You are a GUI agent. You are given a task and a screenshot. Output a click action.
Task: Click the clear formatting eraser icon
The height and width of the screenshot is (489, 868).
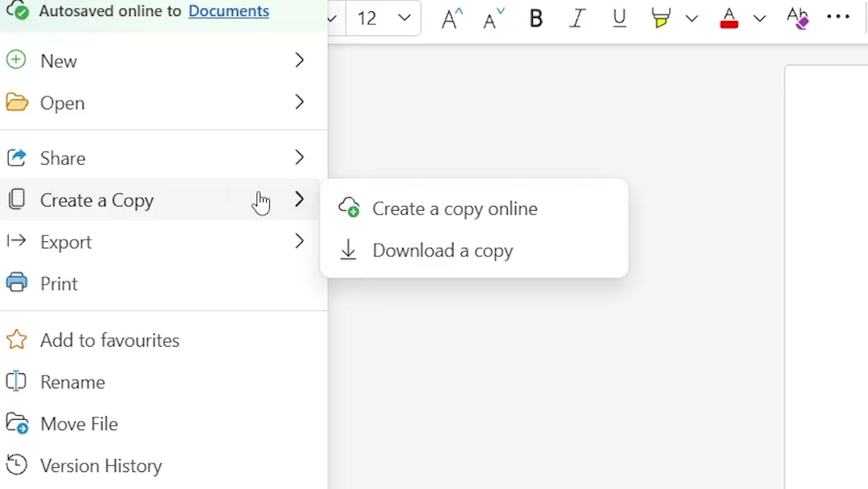[x=798, y=18]
